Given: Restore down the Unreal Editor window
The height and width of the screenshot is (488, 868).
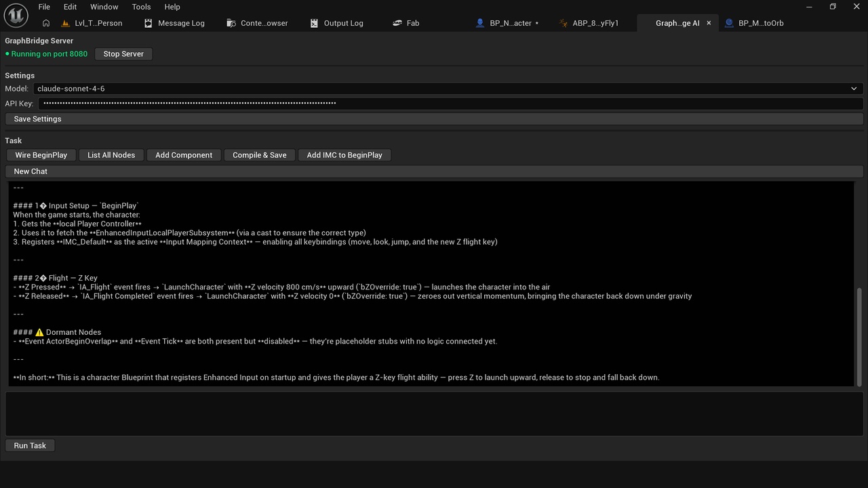Looking at the screenshot, I should point(833,7).
